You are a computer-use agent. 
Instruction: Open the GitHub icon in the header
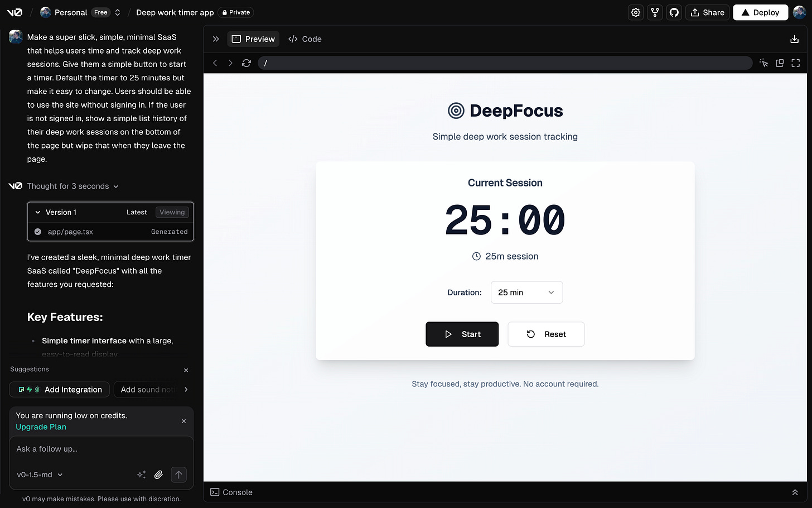[x=674, y=12]
